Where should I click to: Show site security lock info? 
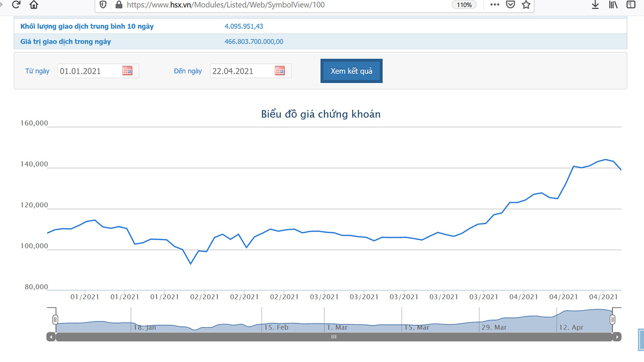click(x=118, y=5)
